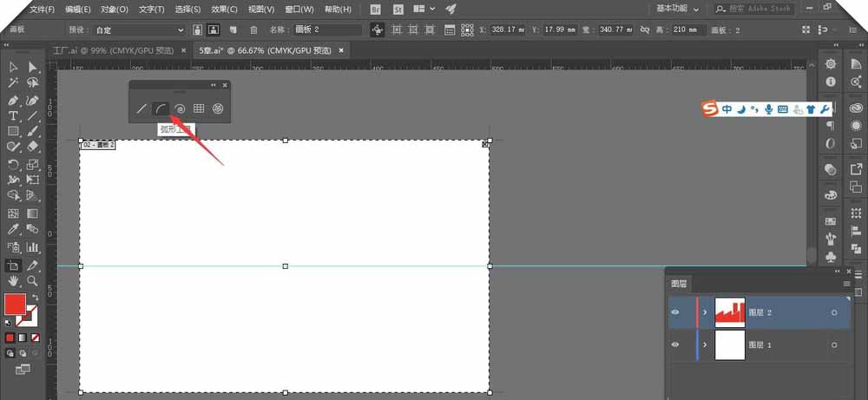Set artboard to portrait orientation
The image size is (868, 400).
pos(197,30)
